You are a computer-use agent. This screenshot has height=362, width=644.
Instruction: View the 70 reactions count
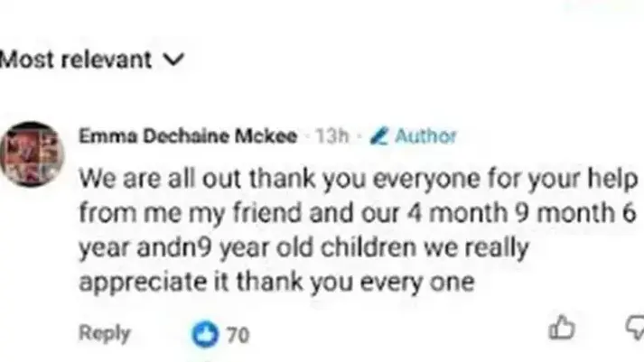click(x=238, y=335)
